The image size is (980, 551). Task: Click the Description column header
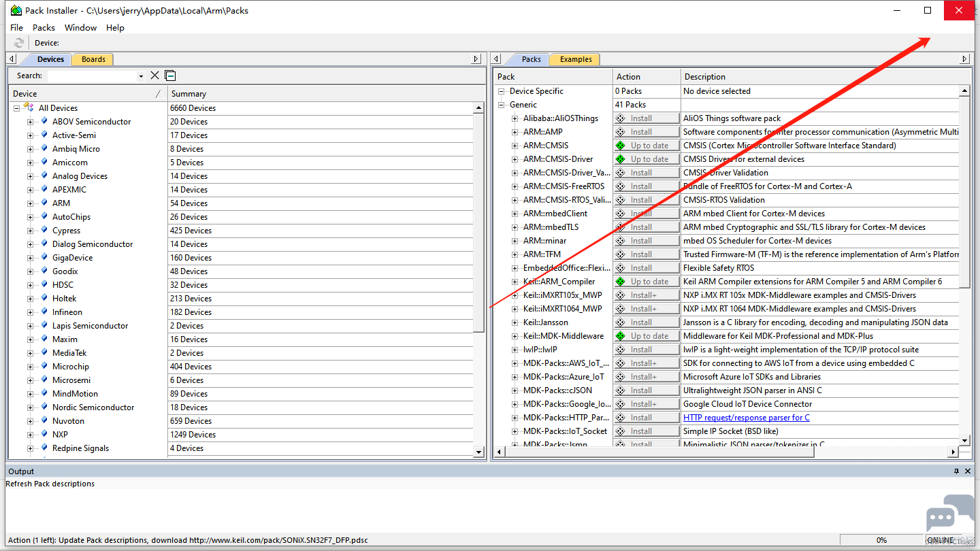coord(825,77)
